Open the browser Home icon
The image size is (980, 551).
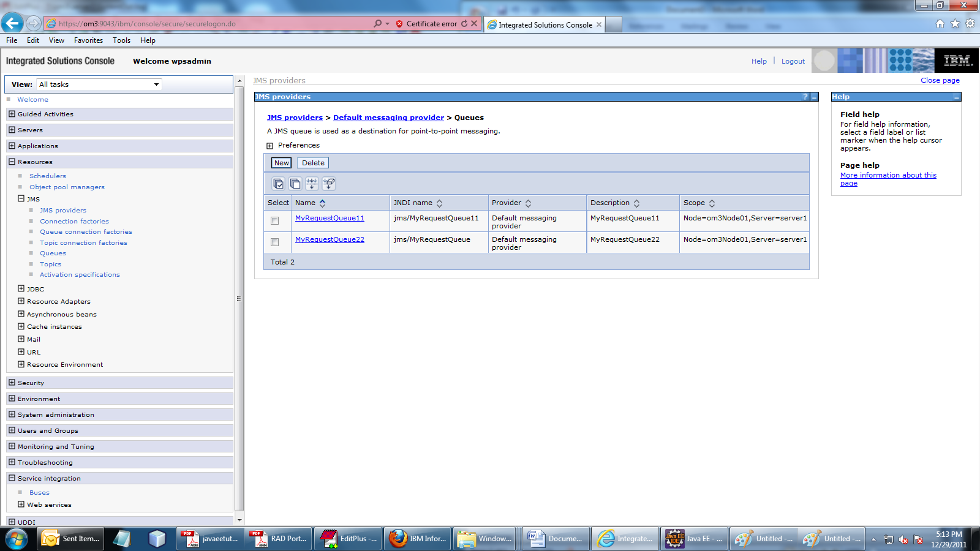pos(940,24)
